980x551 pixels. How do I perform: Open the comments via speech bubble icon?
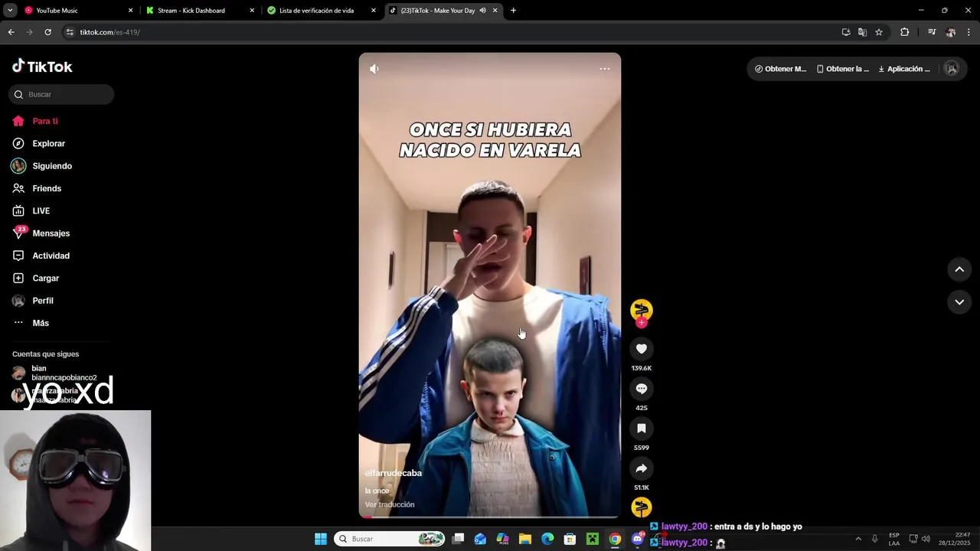click(x=642, y=389)
